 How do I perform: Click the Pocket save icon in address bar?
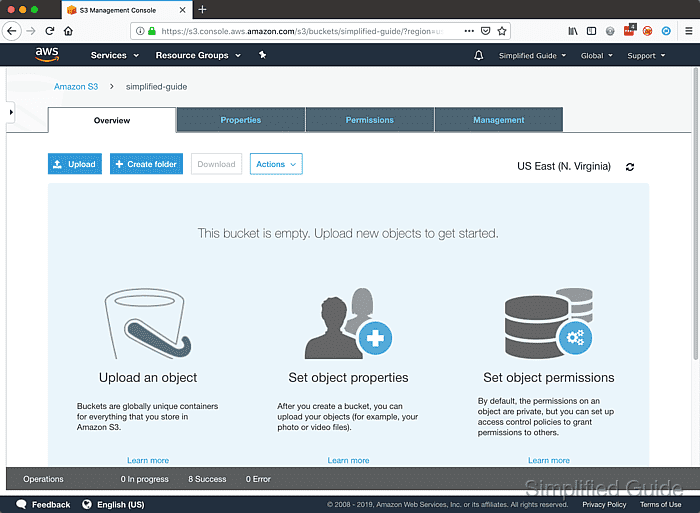(485, 31)
